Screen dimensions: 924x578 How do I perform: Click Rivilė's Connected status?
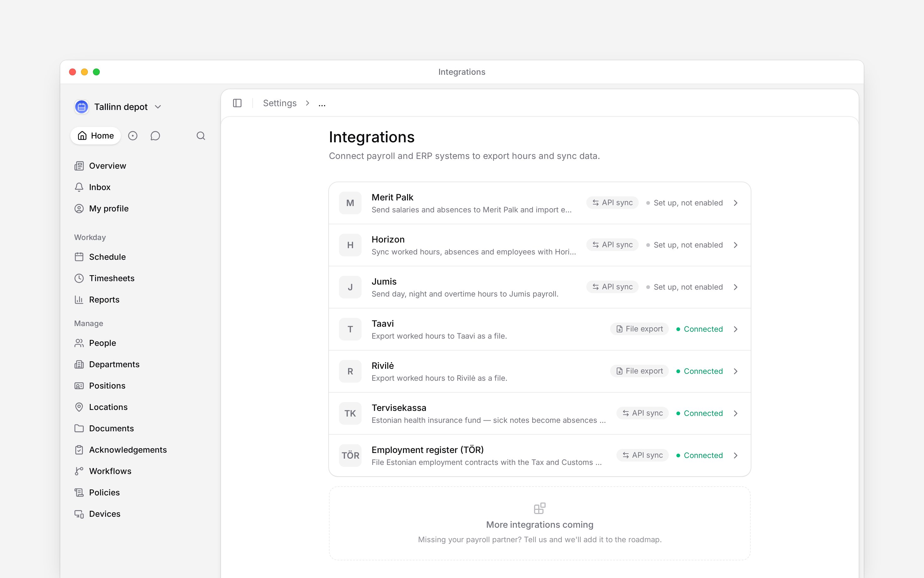point(699,371)
